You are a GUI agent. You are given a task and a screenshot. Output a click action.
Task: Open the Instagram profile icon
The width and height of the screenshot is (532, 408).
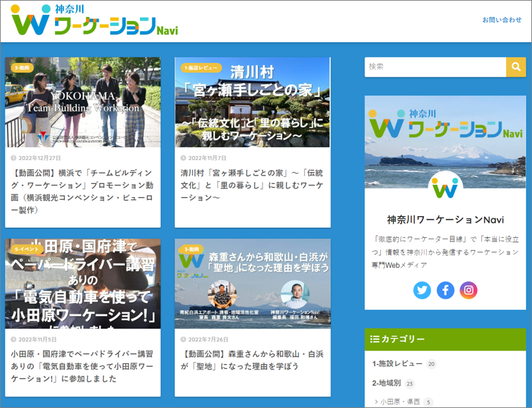point(468,290)
